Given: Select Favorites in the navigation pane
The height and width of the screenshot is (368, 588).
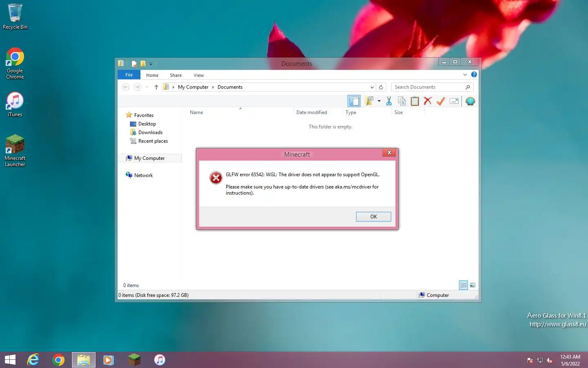Looking at the screenshot, I should 140,115.
